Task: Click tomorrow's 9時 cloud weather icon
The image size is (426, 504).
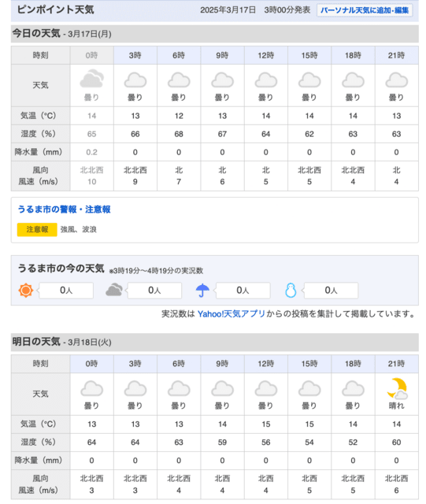Action: pos(223,388)
